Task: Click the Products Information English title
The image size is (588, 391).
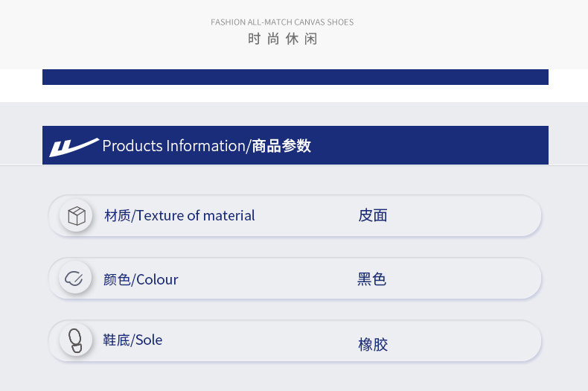Action: pos(173,146)
